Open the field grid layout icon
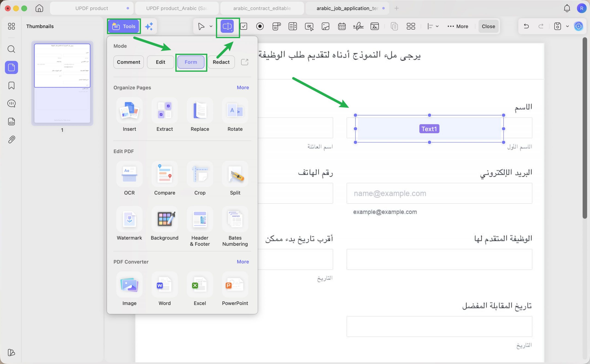Viewport: 590px width, 364px height. (x=411, y=26)
